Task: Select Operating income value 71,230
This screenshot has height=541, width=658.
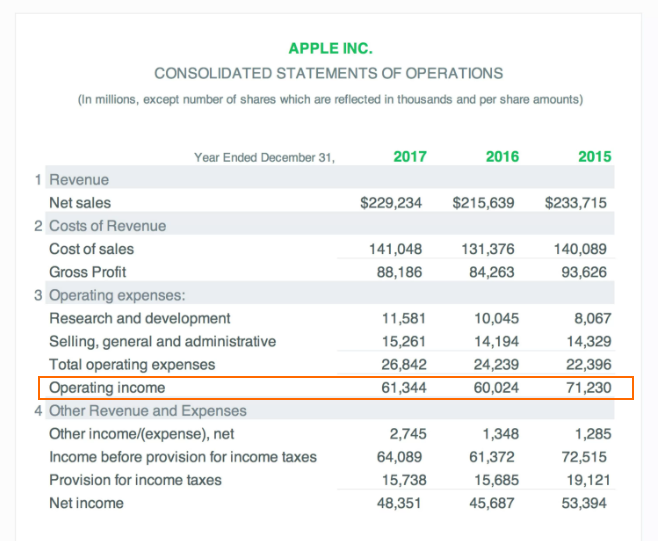Action: point(589,387)
